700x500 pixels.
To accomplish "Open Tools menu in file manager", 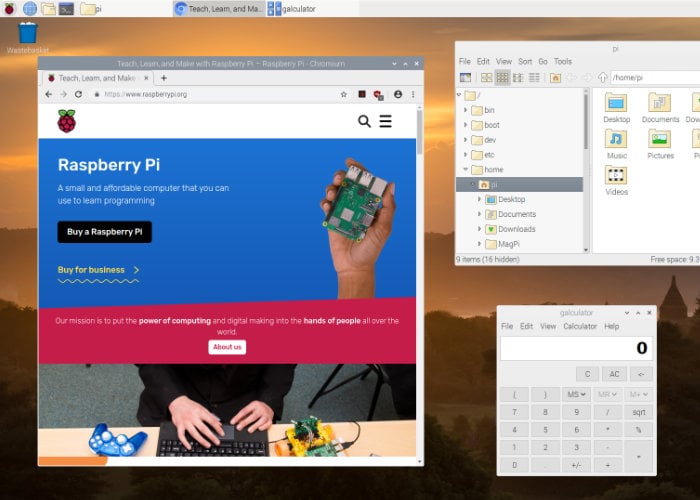I will pos(563,61).
